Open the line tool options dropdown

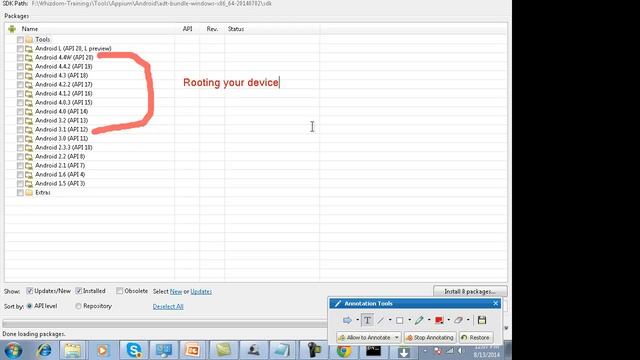coord(390,320)
